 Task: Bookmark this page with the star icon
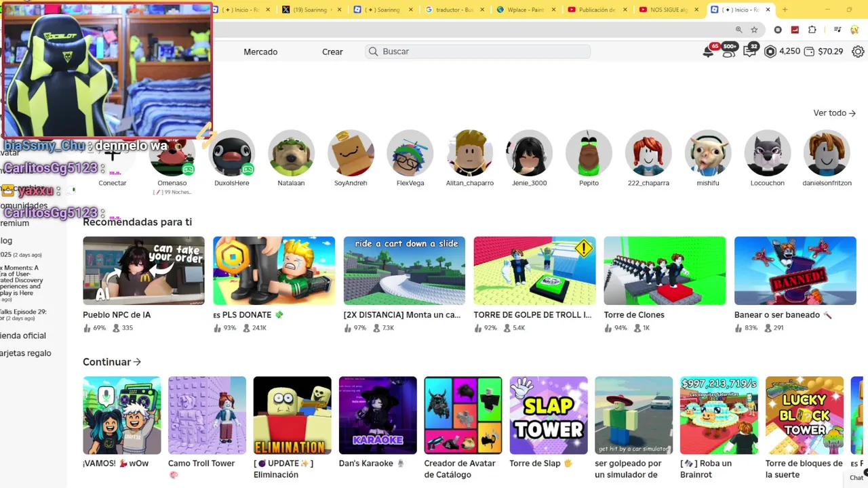[754, 30]
